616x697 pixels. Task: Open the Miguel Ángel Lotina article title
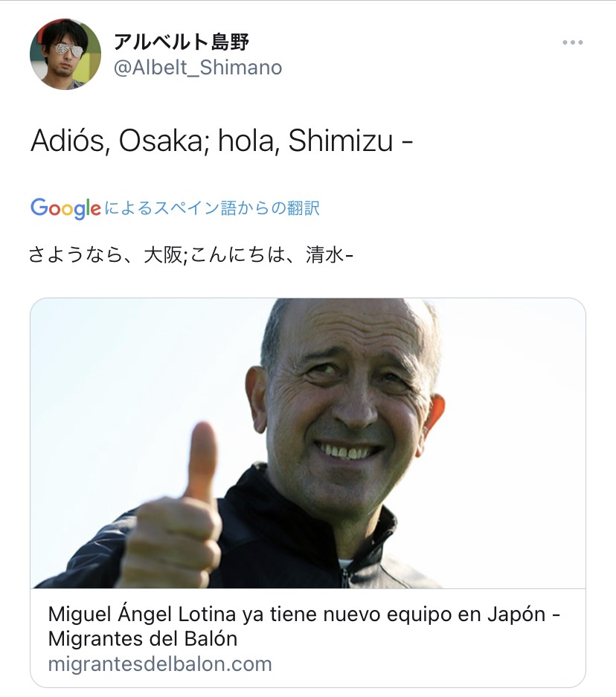point(304,626)
